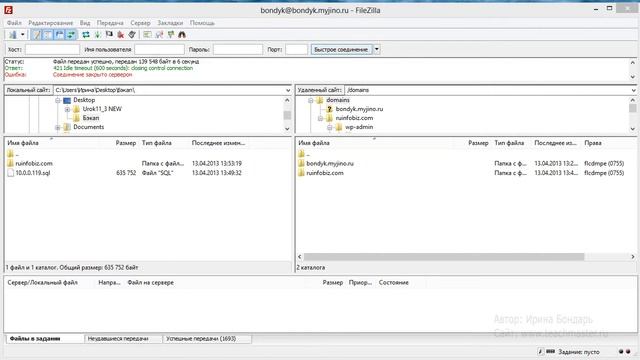Screen dimensions: 640x360
Task: Collapse the Desktop node in local tree
Action: click(58, 100)
